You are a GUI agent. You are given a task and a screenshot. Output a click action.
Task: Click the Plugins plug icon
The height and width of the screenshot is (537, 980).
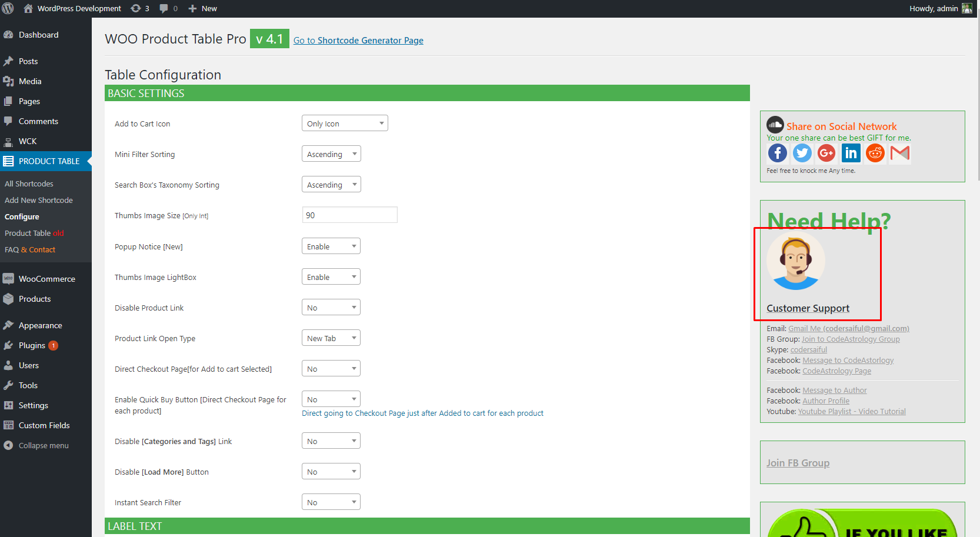(x=8, y=345)
